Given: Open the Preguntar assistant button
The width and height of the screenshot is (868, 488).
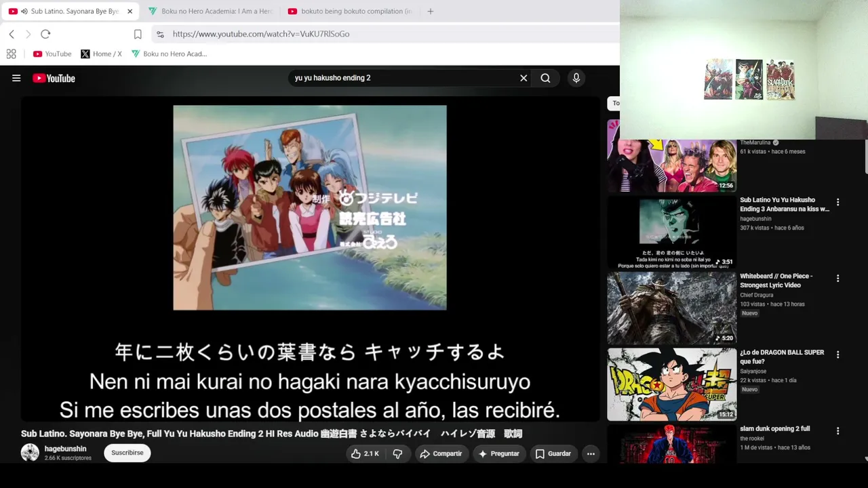Looking at the screenshot, I should click(x=498, y=454).
